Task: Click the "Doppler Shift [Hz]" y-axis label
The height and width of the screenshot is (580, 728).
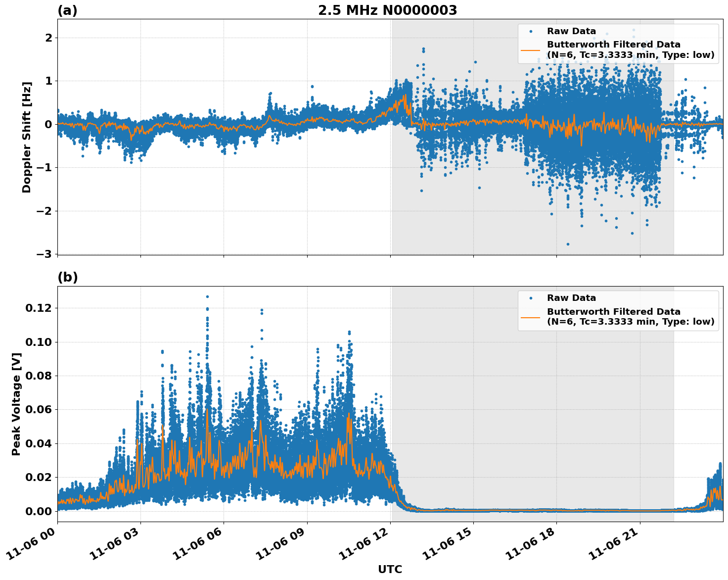Action: click(27, 137)
